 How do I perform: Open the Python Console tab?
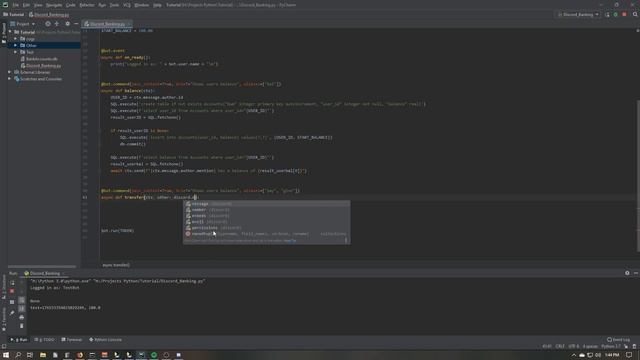click(x=105, y=339)
